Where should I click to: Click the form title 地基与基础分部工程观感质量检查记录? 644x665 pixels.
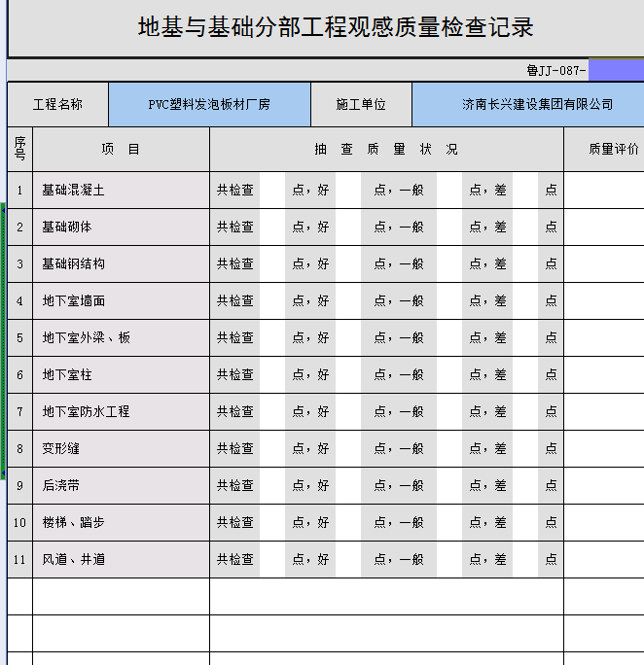point(336,27)
